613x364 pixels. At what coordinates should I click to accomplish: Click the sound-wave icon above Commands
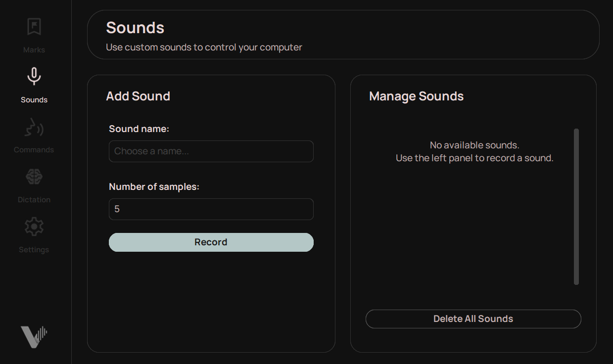(34, 127)
